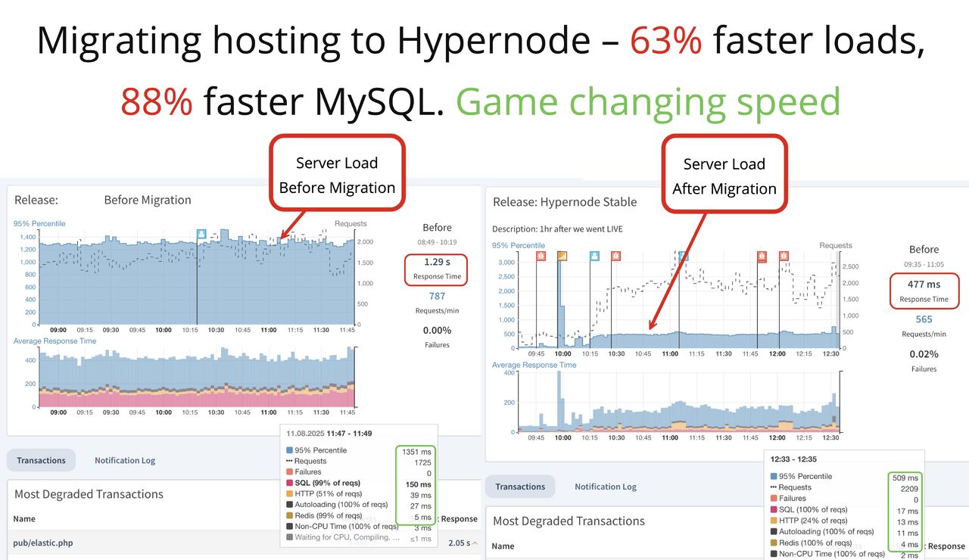Click the 'Release: Hypernode Stable' title
This screenshot has width=969, height=560.
pos(565,202)
